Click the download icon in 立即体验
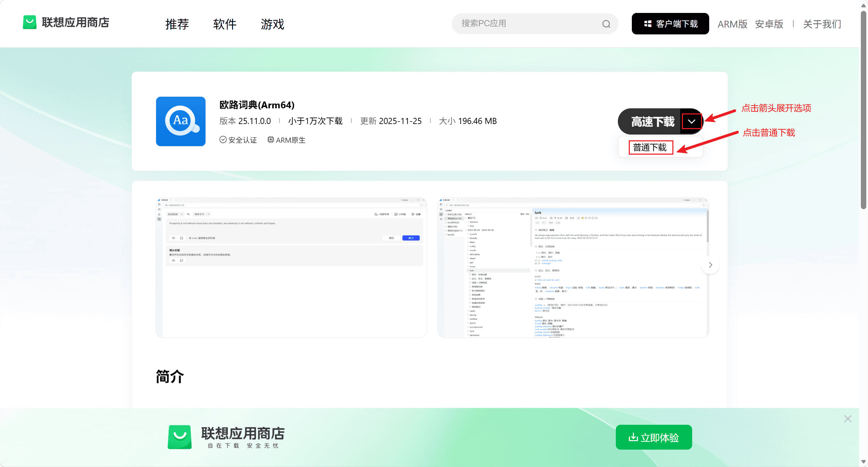868x467 pixels. click(633, 437)
